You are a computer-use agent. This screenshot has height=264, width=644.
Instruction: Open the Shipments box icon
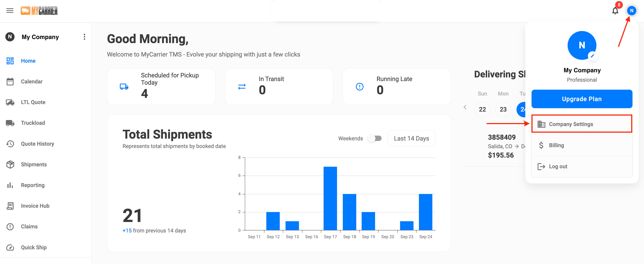10,164
